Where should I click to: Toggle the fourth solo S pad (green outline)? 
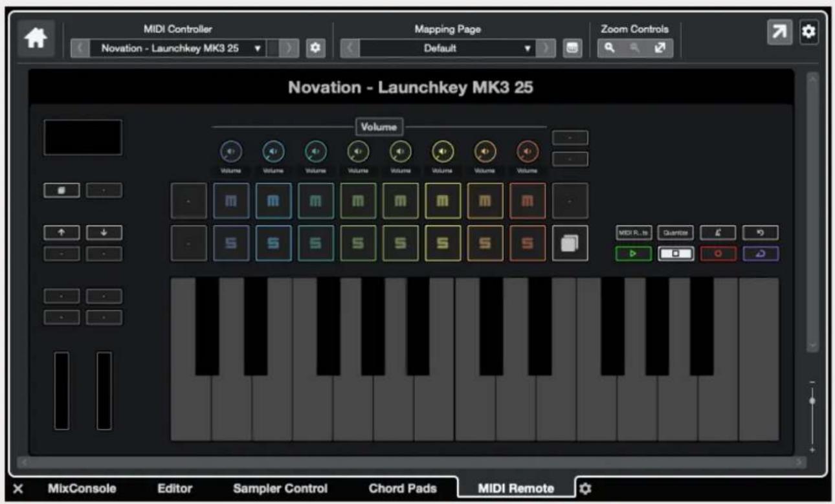tap(359, 243)
